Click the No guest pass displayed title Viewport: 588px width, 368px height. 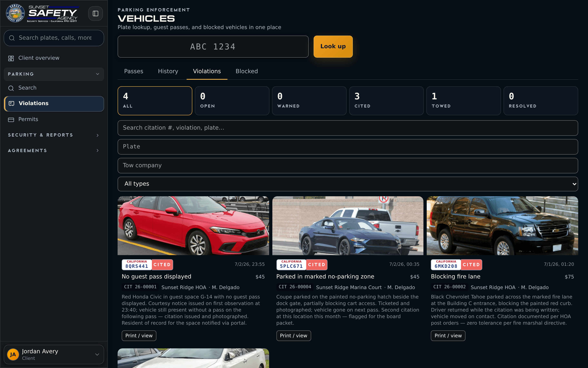pyautogui.click(x=156, y=277)
